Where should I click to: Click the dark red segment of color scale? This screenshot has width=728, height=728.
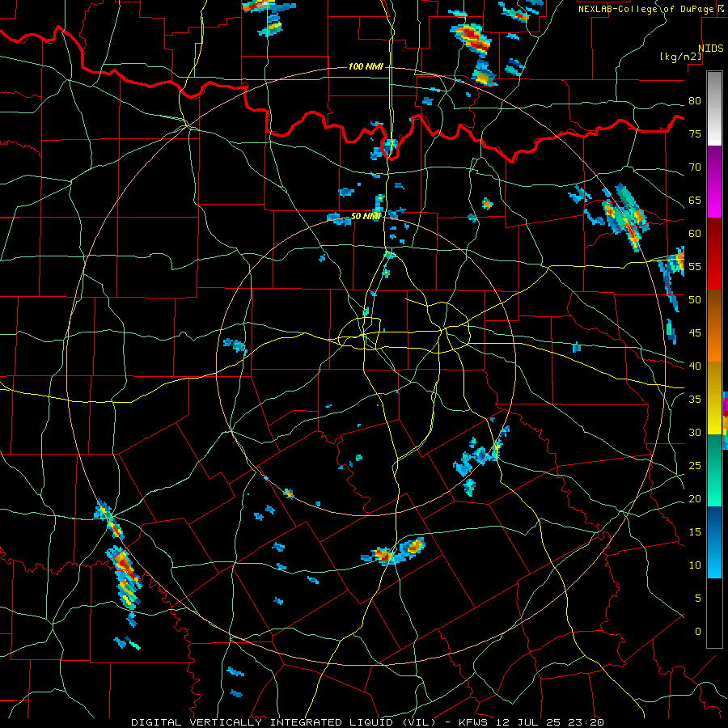click(x=714, y=253)
